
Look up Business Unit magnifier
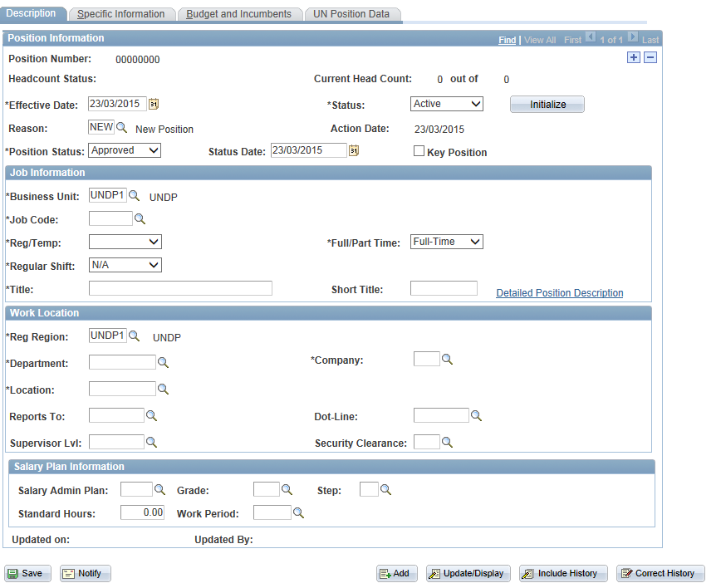tap(135, 196)
